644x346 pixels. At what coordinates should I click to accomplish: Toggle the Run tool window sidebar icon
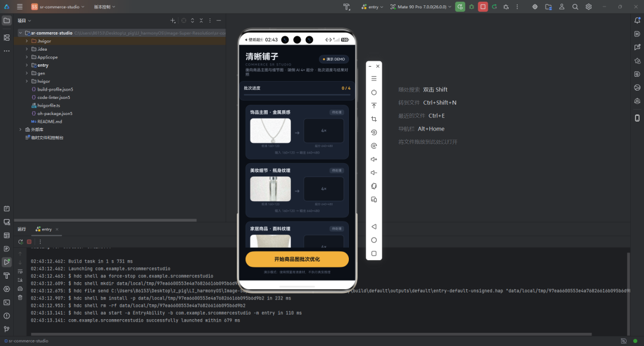click(x=7, y=262)
